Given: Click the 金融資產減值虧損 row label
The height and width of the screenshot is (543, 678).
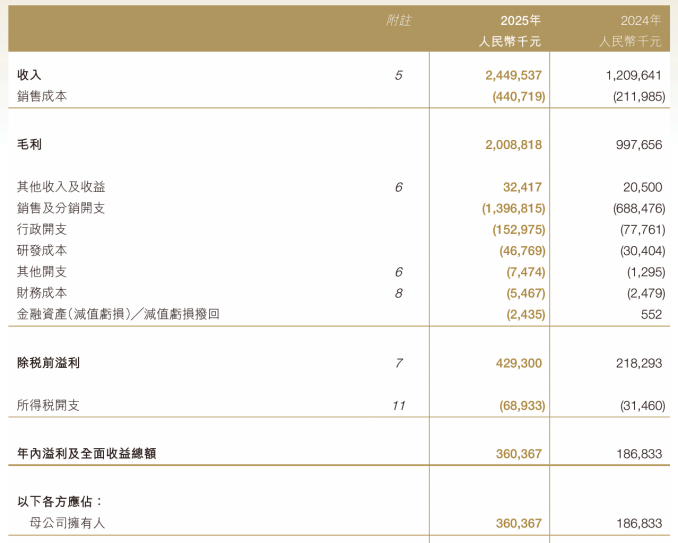Looking at the screenshot, I should coord(118,314).
